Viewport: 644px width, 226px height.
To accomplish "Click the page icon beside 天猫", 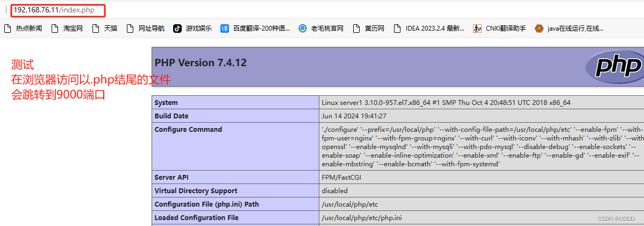I will (x=96, y=29).
